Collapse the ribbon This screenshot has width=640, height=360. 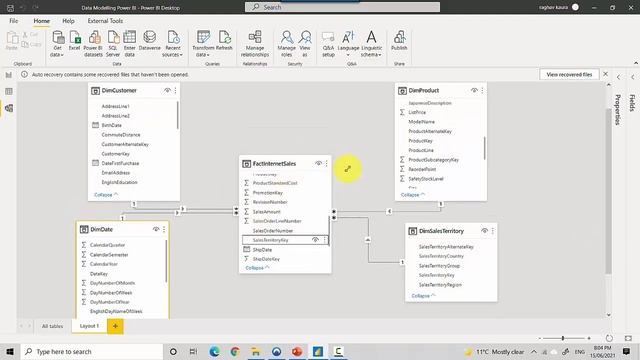click(636, 63)
